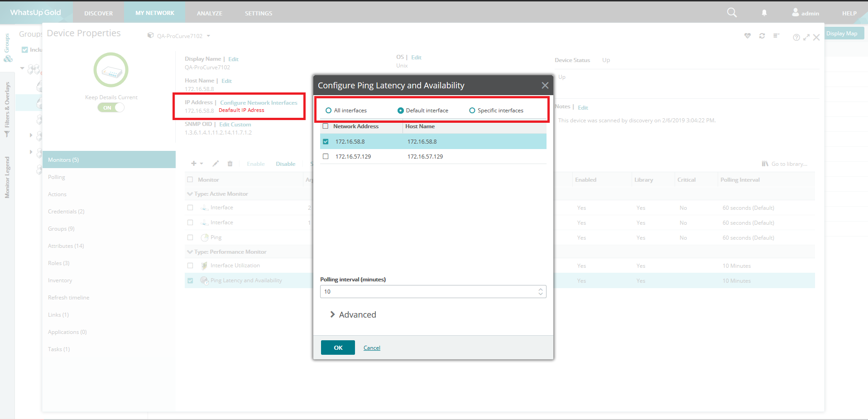
Task: Open the QA-ProCurve7102 device dropdown
Action: pos(208,35)
